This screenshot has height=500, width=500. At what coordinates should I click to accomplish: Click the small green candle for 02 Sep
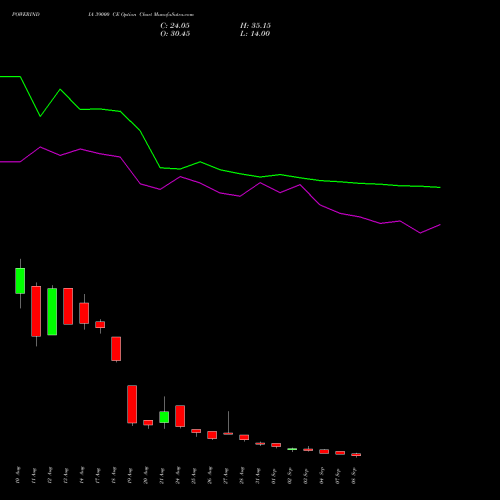(292, 449)
